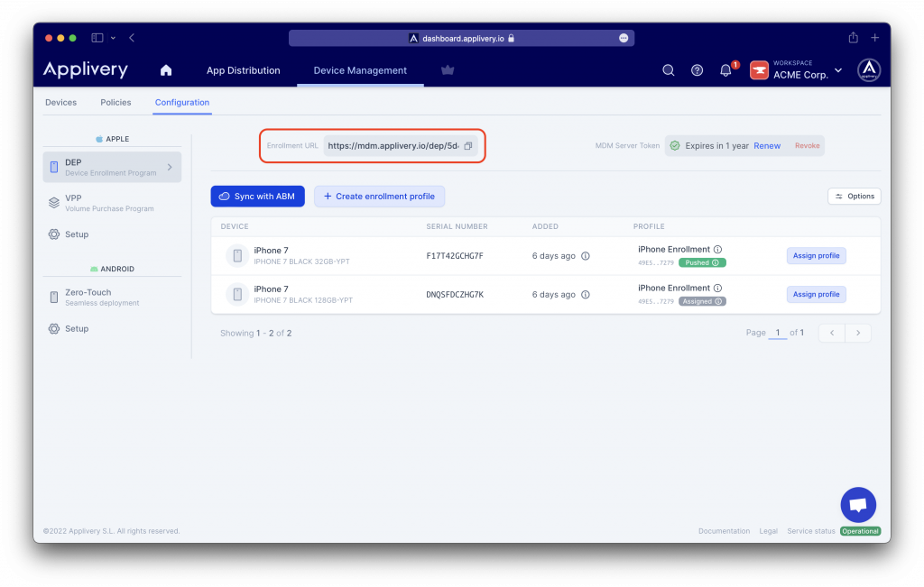The height and width of the screenshot is (587, 924).
Task: Open info icon next to second '6 days ago'
Action: [585, 295]
